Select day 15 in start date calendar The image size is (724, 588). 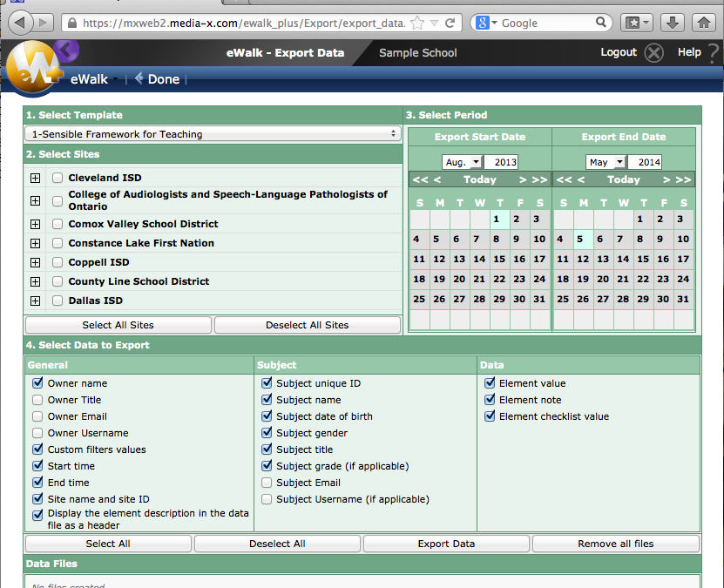click(499, 259)
